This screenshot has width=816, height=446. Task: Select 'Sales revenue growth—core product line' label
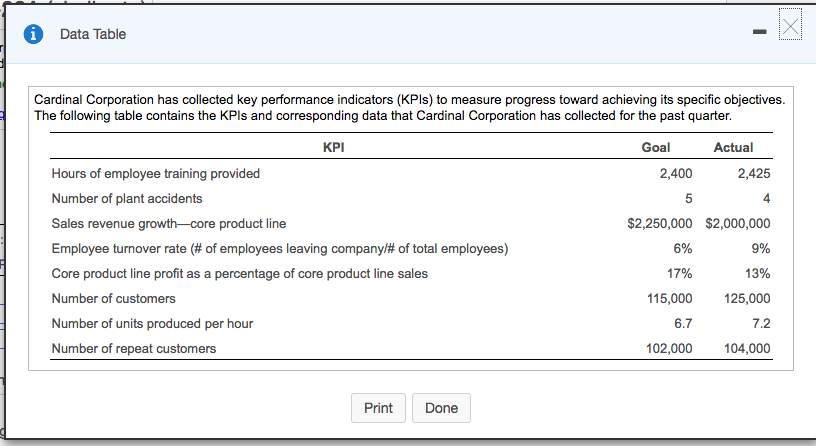pyautogui.click(x=169, y=223)
